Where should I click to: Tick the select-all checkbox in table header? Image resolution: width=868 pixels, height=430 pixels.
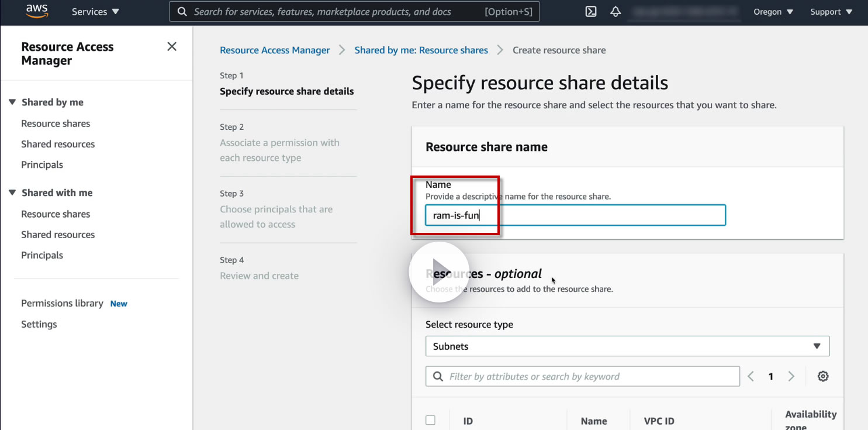[431, 420]
